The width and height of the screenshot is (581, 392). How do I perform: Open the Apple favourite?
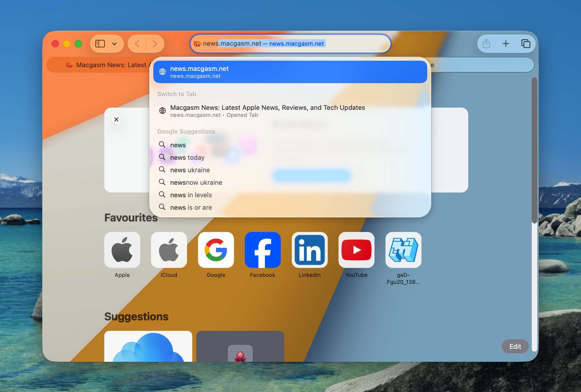click(x=122, y=250)
